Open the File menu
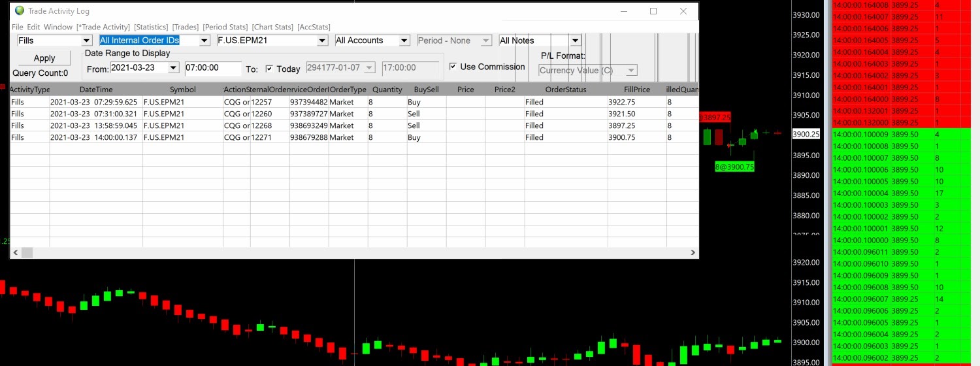Screen dimensions: 980x366 click(x=17, y=27)
